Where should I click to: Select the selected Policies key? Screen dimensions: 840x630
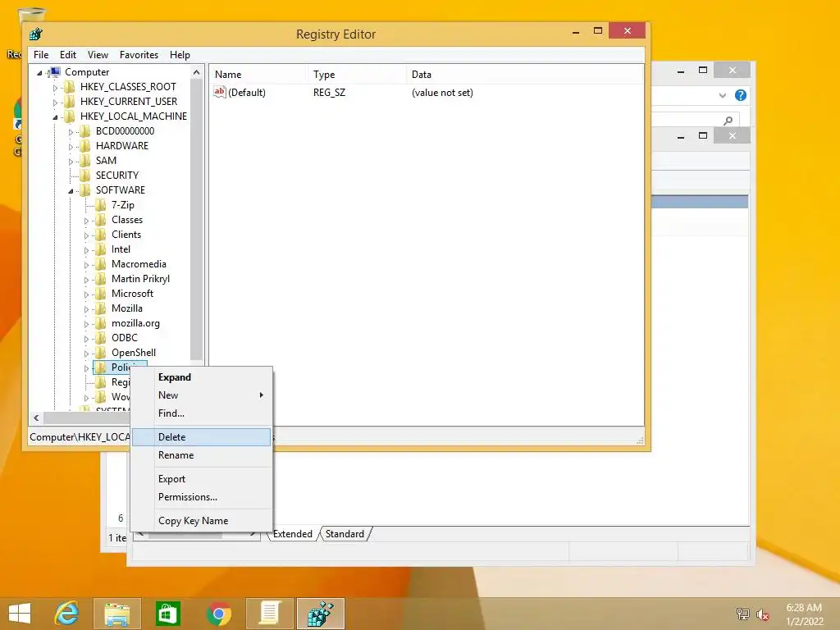pos(120,367)
